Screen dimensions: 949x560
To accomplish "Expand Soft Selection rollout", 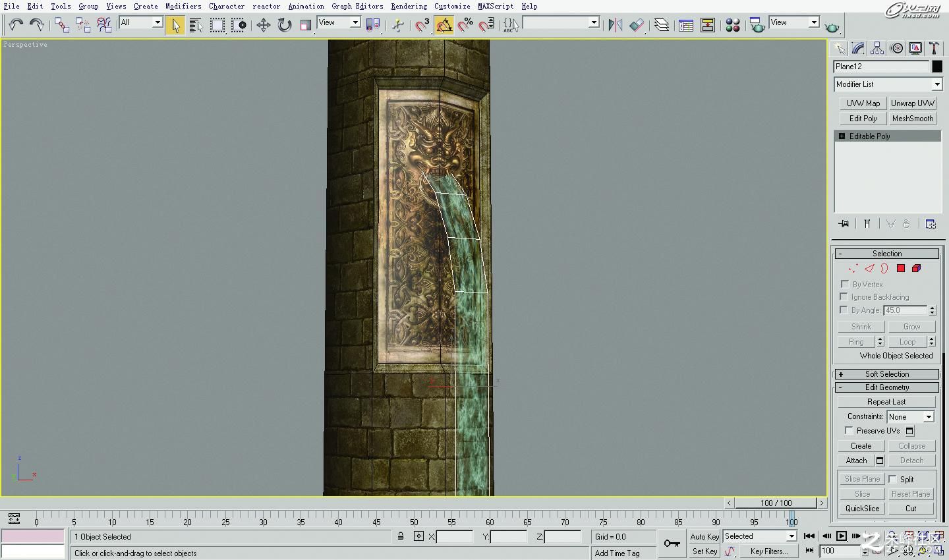I will [x=887, y=374].
